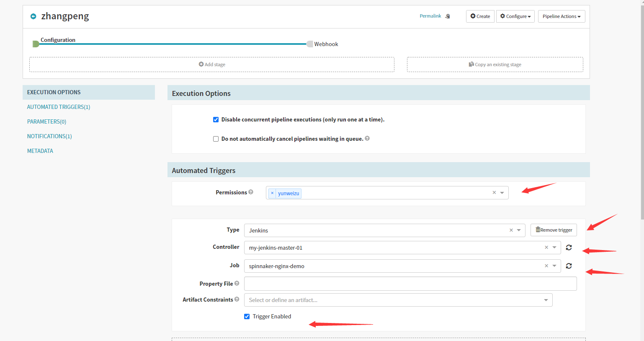This screenshot has width=644, height=341.
Task: Click the Automated Triggers section header
Action: click(x=379, y=170)
